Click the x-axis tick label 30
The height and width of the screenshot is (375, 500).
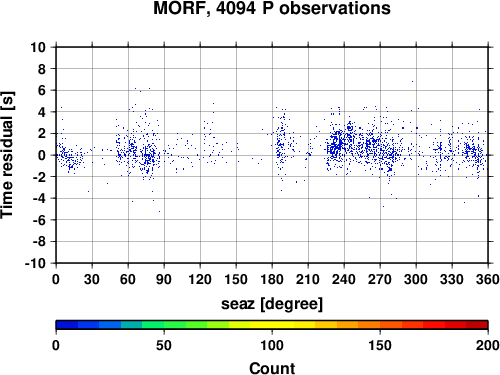point(92,279)
